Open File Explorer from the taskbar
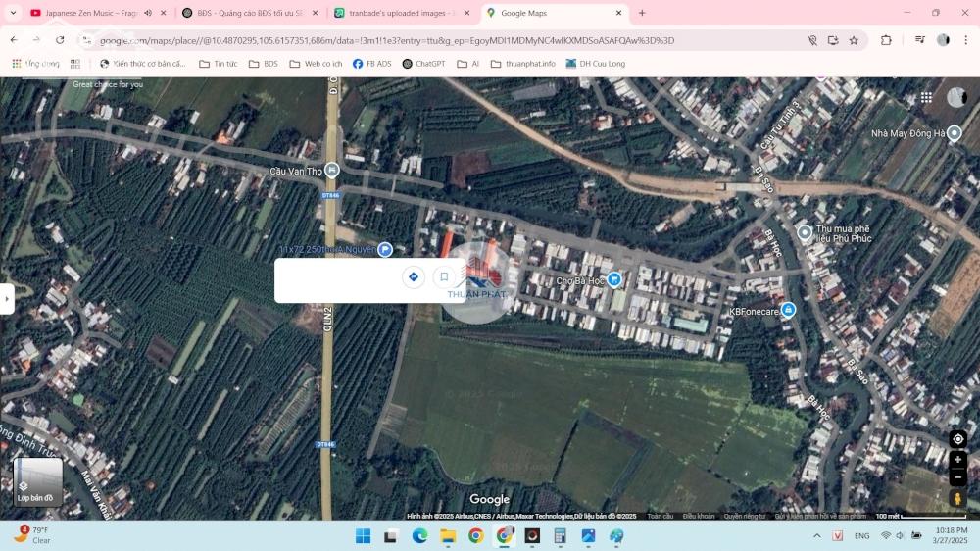Viewport: 980px width, 551px height. click(448, 536)
